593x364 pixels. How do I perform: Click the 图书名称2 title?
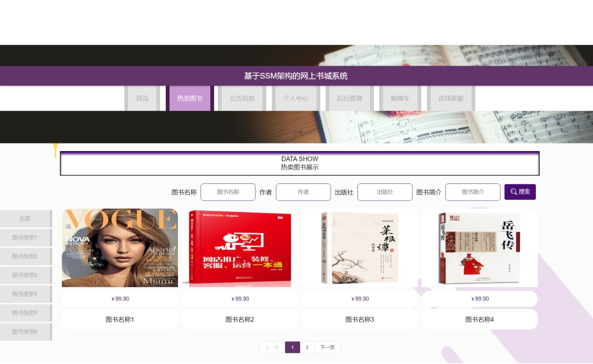240,320
